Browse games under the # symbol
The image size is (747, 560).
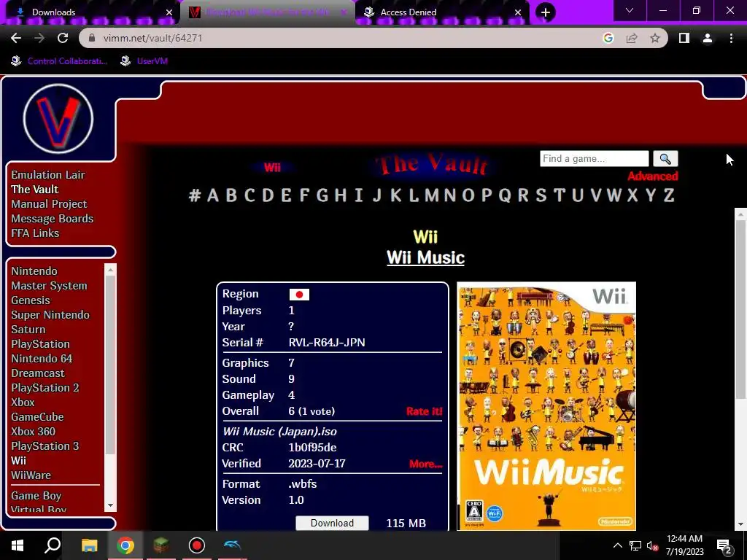194,195
